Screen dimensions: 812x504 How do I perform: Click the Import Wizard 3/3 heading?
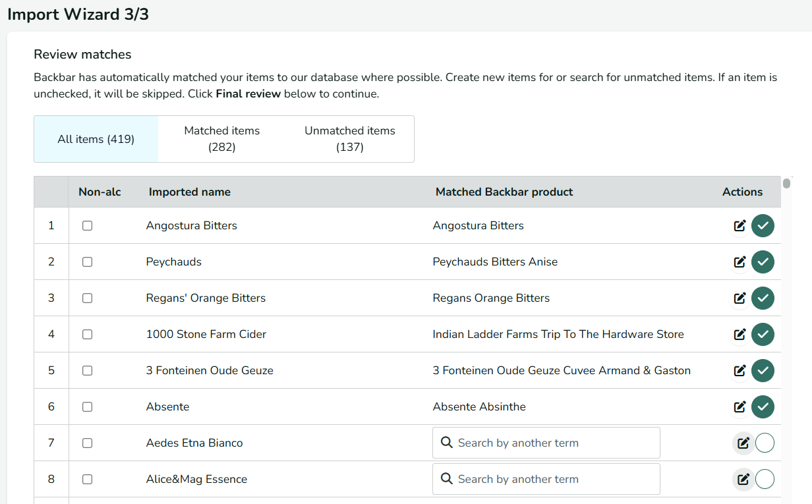pos(78,14)
